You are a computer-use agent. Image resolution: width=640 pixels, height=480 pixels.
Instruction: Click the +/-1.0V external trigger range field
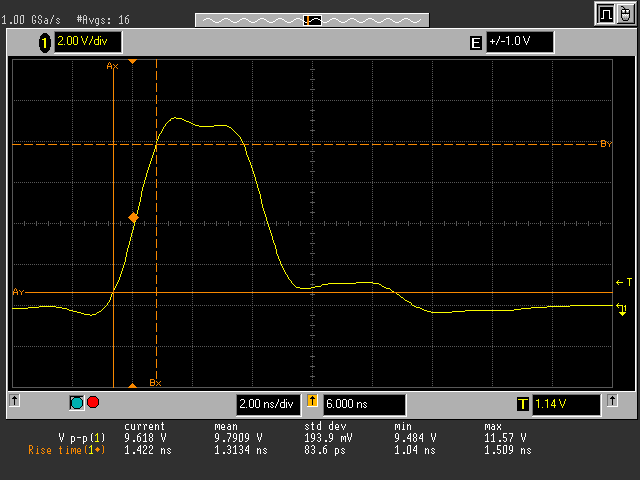pos(519,42)
